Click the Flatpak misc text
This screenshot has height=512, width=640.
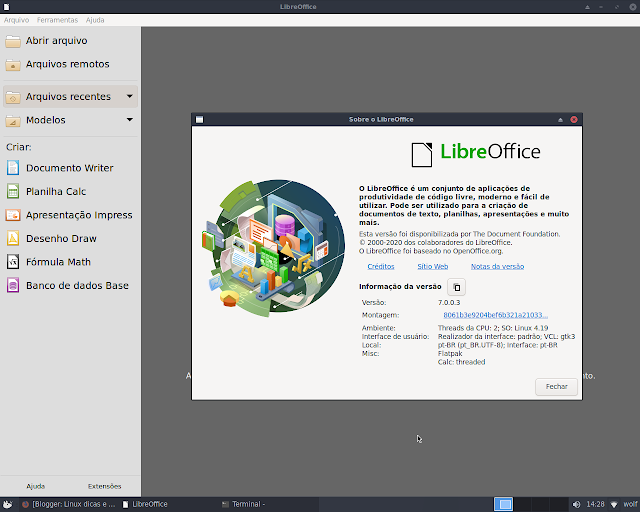450,354
